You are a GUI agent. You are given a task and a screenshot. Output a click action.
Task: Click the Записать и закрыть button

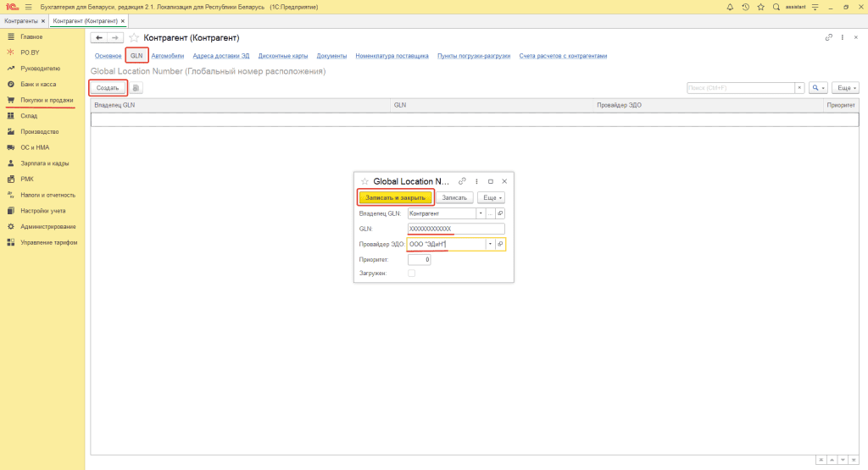pyautogui.click(x=395, y=197)
